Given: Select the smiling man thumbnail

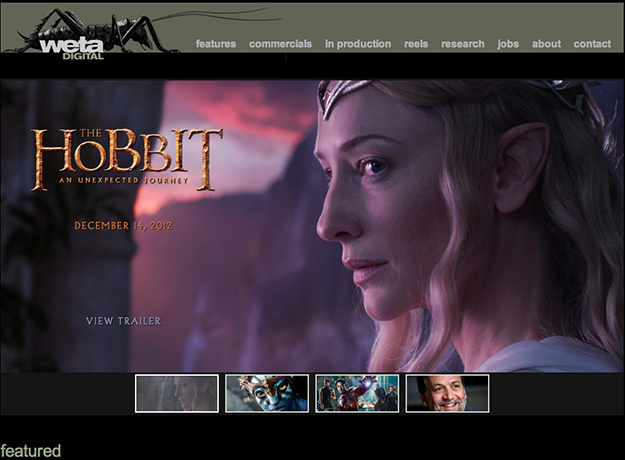Looking at the screenshot, I should (447, 393).
